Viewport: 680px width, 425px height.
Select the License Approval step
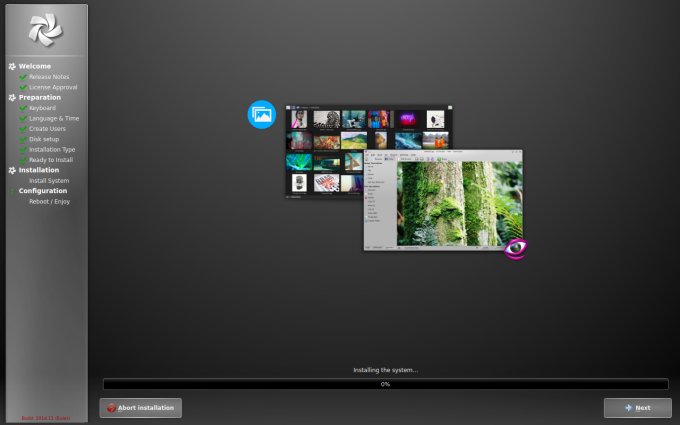coord(53,87)
